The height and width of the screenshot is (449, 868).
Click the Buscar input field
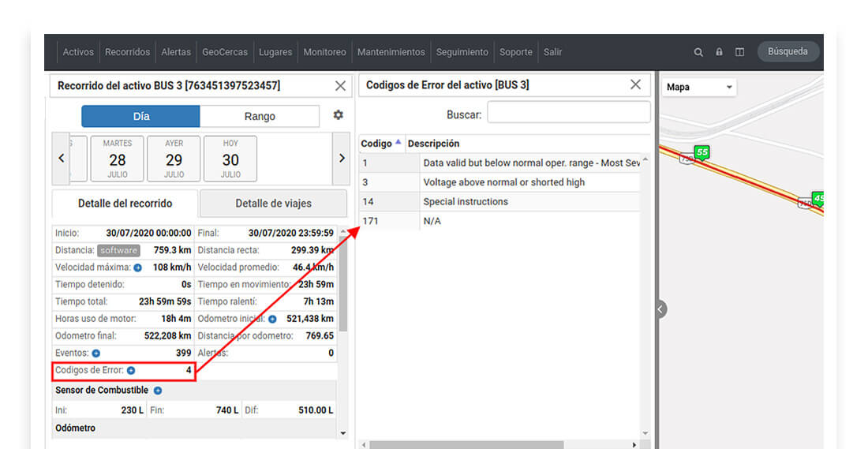point(568,112)
